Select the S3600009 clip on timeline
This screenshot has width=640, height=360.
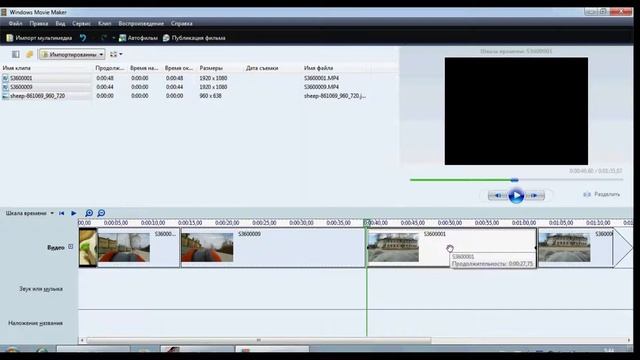[273, 248]
